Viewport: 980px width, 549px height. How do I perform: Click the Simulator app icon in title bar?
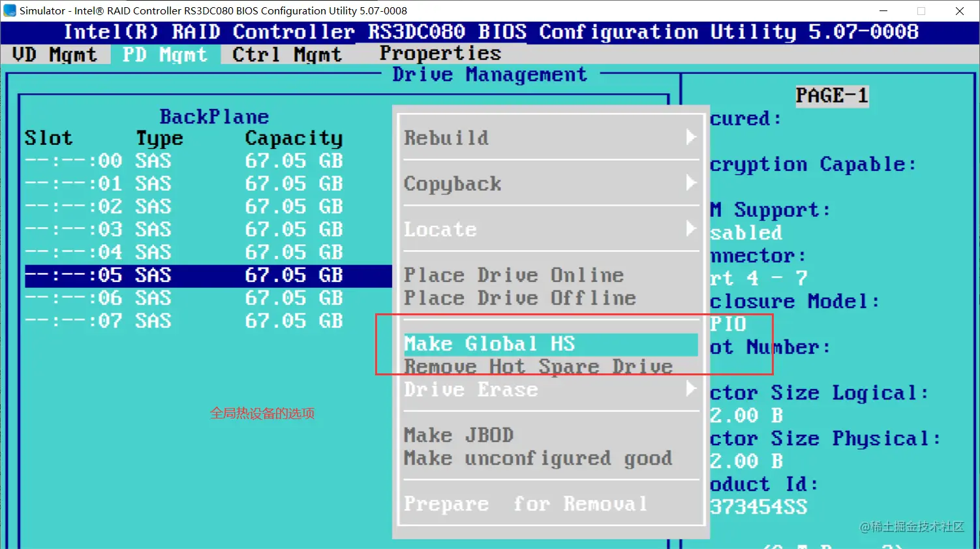pos(10,10)
